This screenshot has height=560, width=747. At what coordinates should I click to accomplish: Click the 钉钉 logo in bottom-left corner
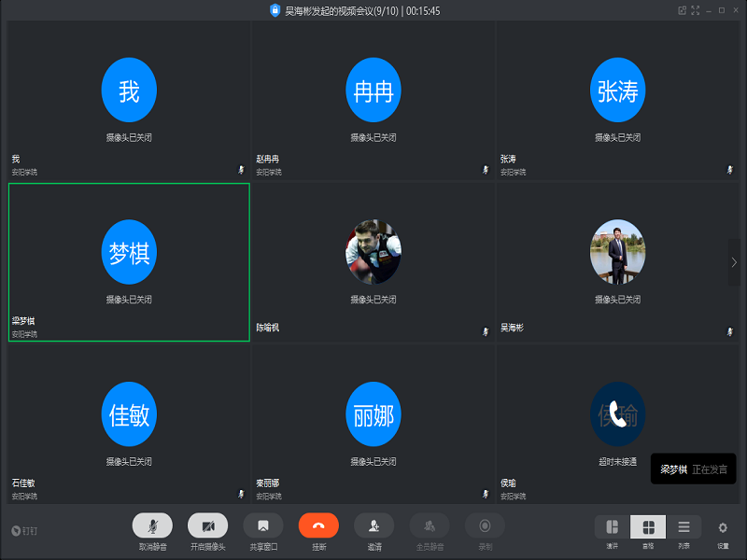click(22, 530)
